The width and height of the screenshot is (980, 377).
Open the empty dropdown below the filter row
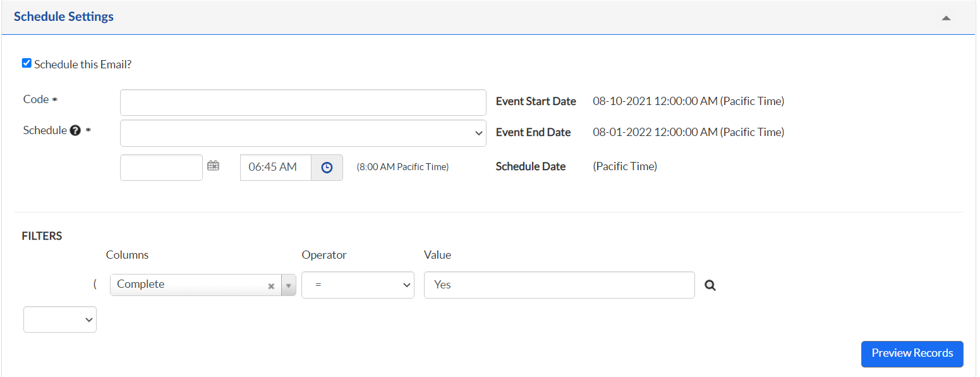click(x=60, y=319)
